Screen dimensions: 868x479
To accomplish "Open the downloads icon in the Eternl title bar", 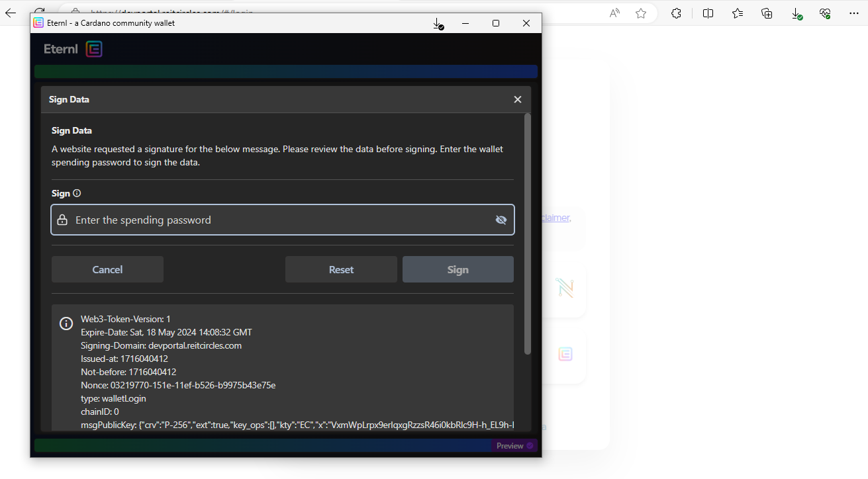I will (438, 24).
